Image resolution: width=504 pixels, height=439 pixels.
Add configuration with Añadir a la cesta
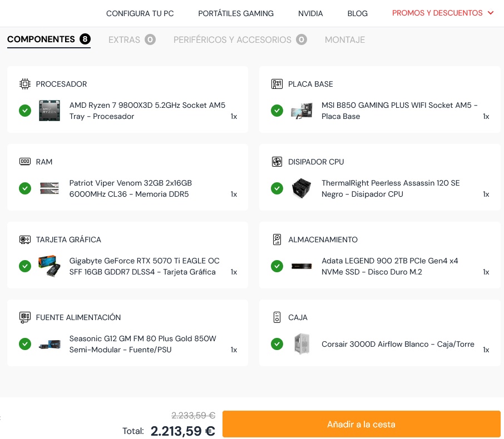pyautogui.click(x=361, y=424)
